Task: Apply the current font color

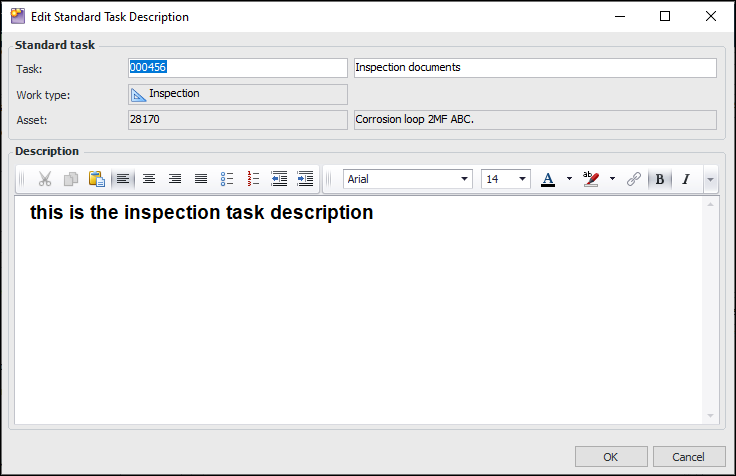Action: [x=548, y=179]
